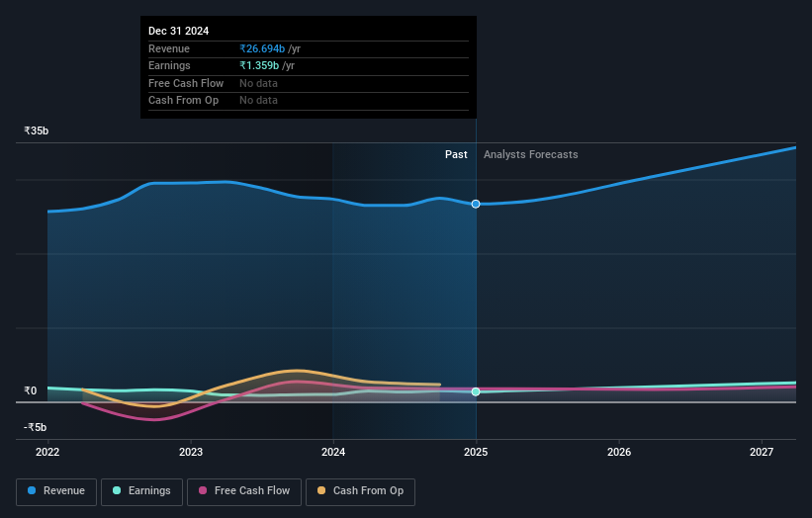This screenshot has height=518, width=812.
Task: Click the Dec 31 2024 tooltip date
Action: [x=179, y=31]
